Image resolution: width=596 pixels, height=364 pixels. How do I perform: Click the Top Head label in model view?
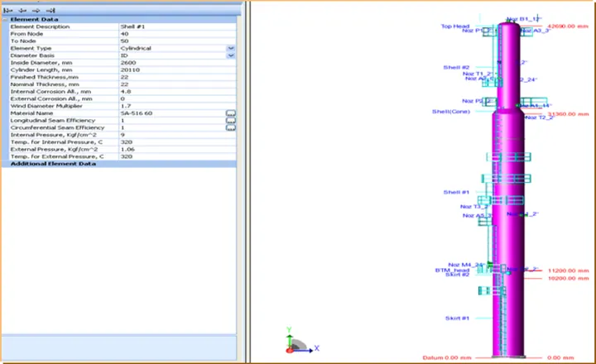pyautogui.click(x=455, y=26)
